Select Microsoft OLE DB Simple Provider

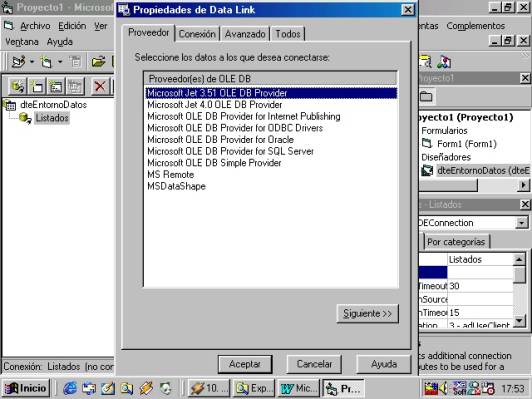(x=214, y=163)
